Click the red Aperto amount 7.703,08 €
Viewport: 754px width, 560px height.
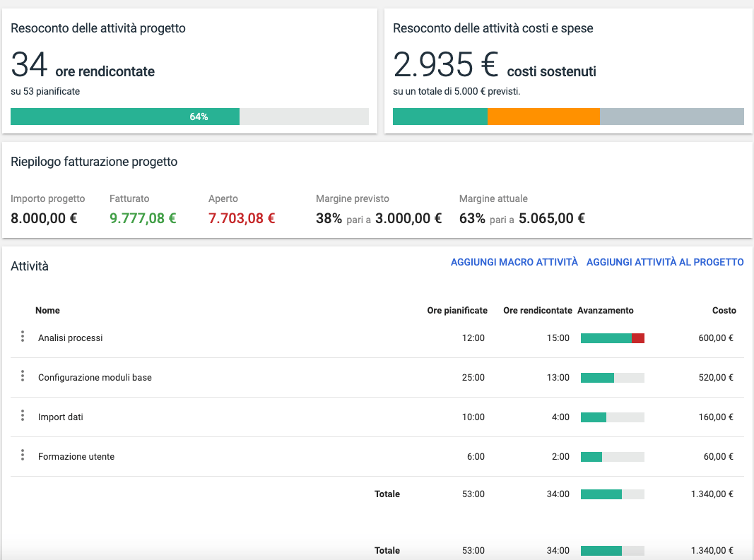(x=242, y=218)
